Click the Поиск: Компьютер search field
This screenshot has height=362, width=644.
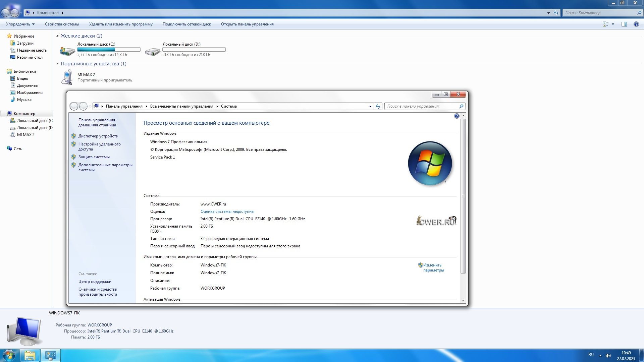(600, 13)
